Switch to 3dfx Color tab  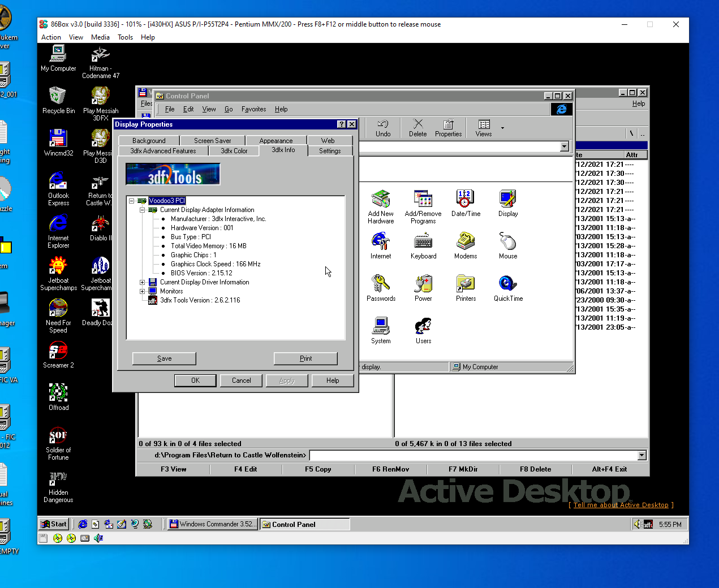(x=234, y=151)
